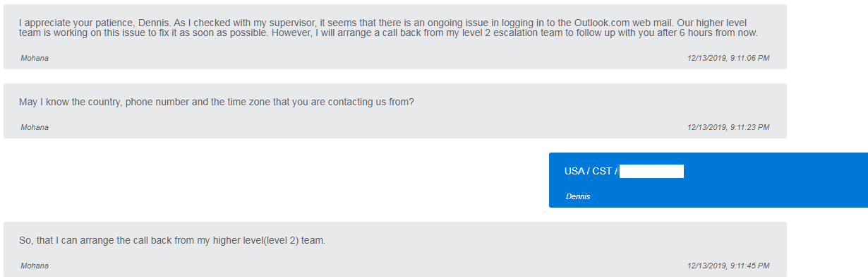The image size is (868, 279).
Task: Click the 9:11:06 PM message timestamp
Action: click(728, 58)
